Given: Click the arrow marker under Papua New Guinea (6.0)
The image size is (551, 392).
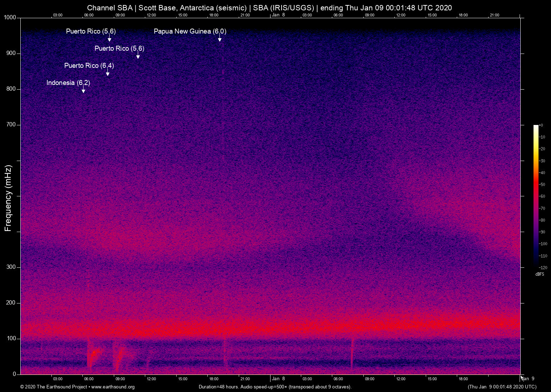Looking at the screenshot, I should coord(219,39).
